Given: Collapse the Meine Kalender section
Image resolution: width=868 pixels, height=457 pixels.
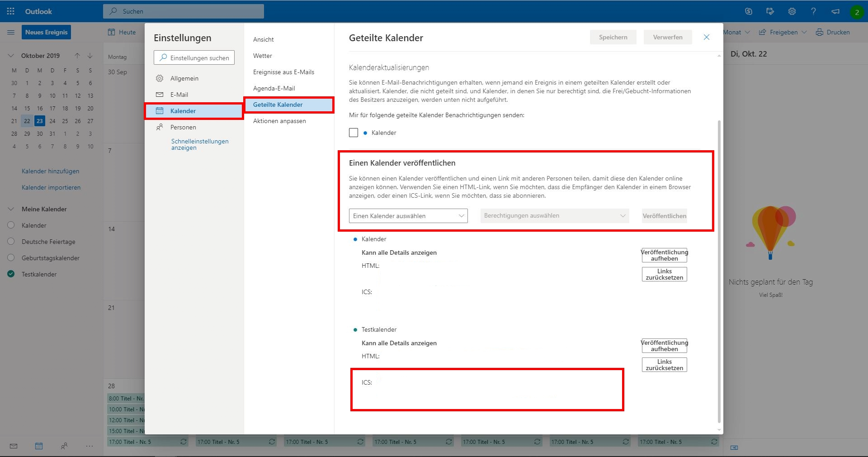Looking at the screenshot, I should point(11,209).
